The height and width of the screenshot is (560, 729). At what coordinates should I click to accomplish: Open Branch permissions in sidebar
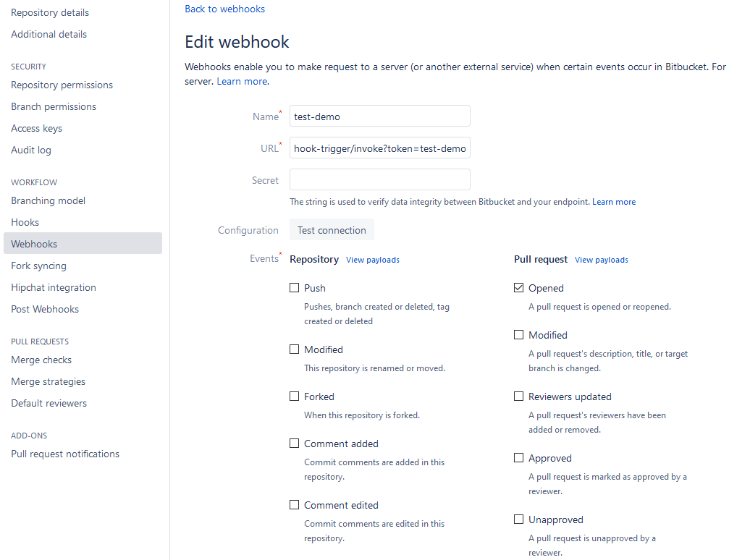click(x=54, y=106)
